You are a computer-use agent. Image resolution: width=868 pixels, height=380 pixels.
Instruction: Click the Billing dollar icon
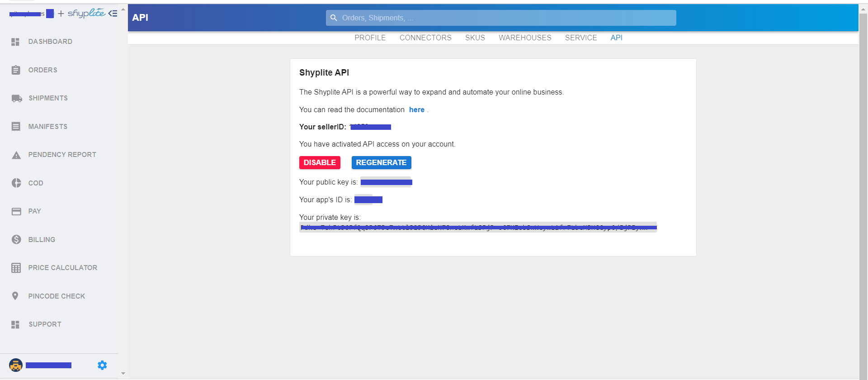[x=16, y=240]
